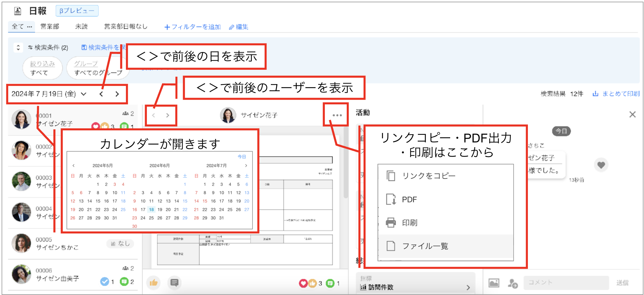Open the 絞り込み すべて dropdown
Image resolution: width=644 pixels, height=295 pixels.
43,68
